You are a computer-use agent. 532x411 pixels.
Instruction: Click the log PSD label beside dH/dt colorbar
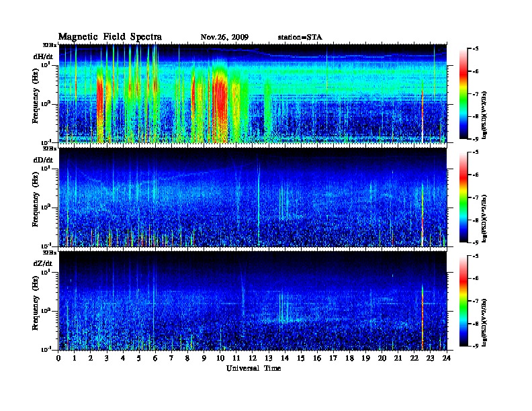484,115
